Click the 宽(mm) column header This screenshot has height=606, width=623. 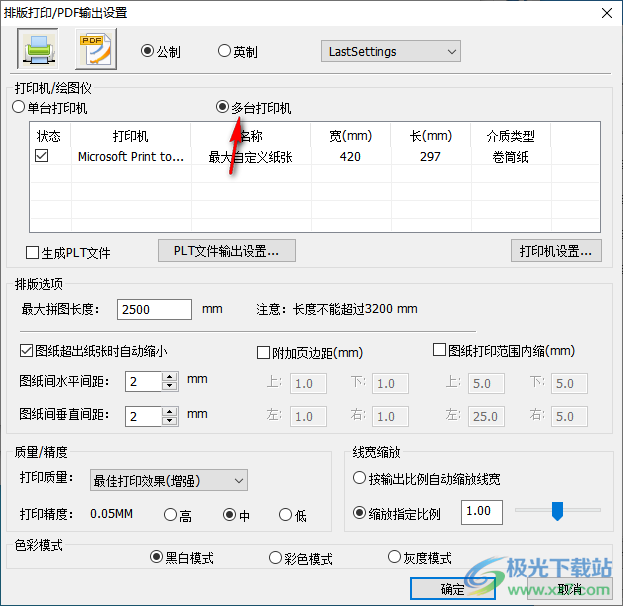(350, 136)
